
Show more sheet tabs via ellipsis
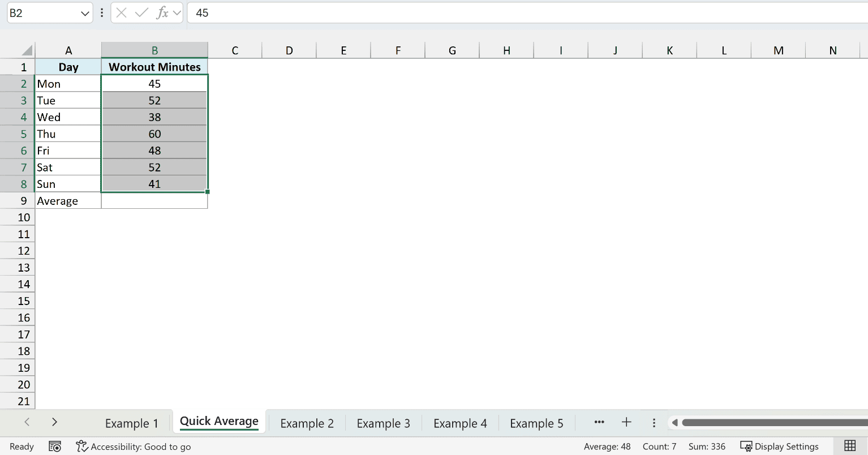599,422
